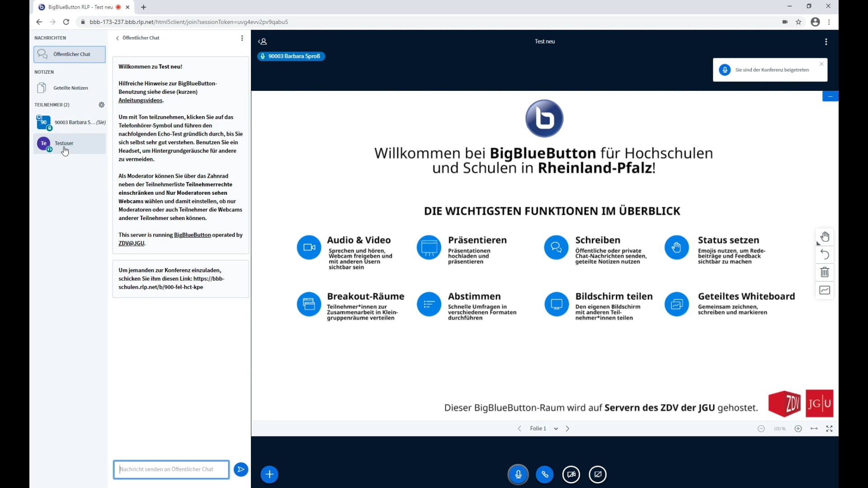Image resolution: width=868 pixels, height=488 pixels.
Task: Open the blue plus actions menu
Action: [269, 474]
